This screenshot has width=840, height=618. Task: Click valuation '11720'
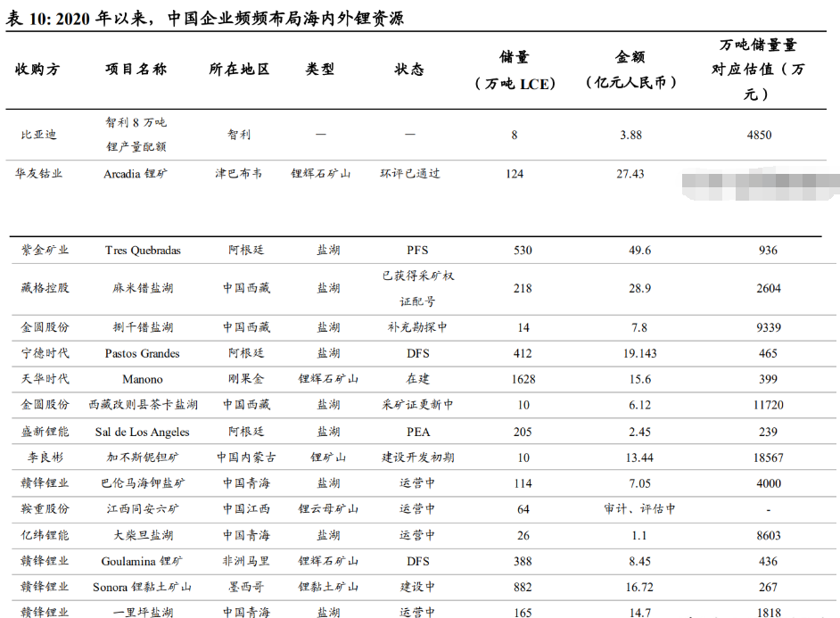pyautogui.click(x=768, y=405)
